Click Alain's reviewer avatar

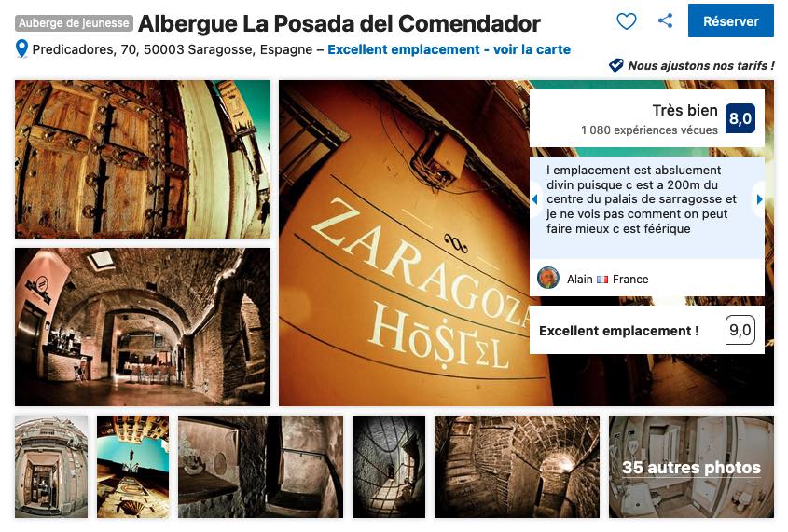pos(547,278)
